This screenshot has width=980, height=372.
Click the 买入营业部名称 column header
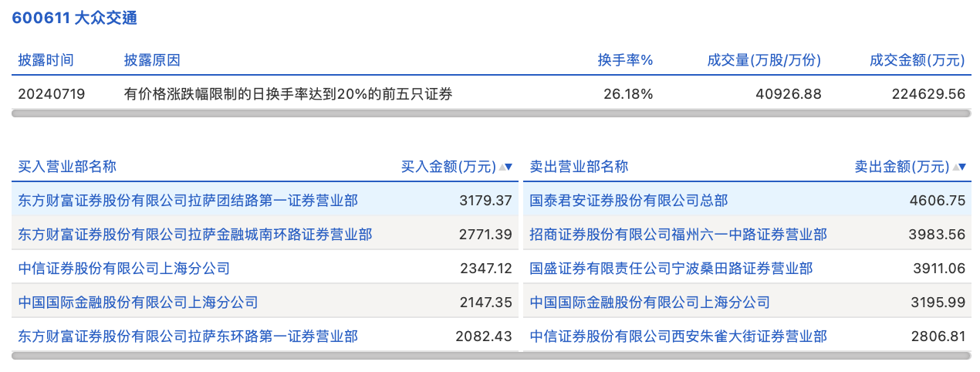(67, 167)
